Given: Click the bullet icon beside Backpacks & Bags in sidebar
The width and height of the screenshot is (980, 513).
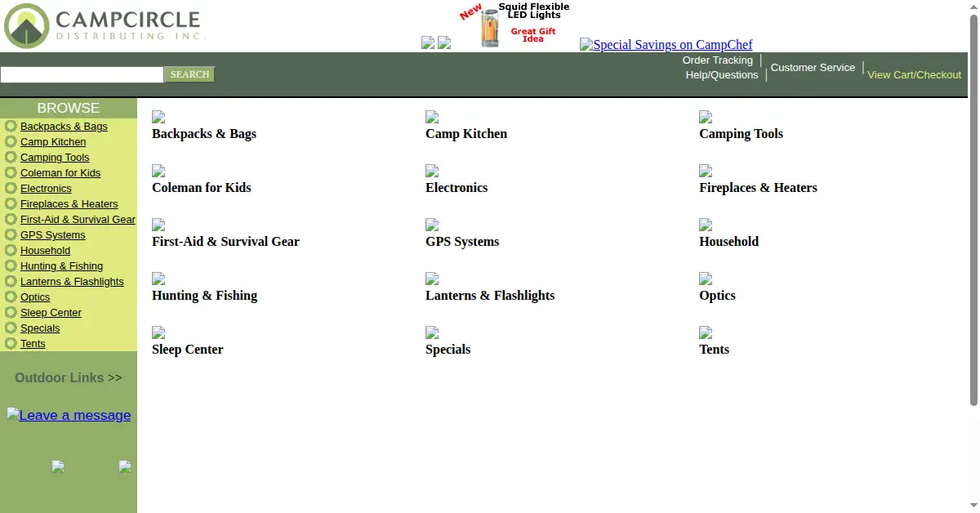Looking at the screenshot, I should [x=11, y=126].
